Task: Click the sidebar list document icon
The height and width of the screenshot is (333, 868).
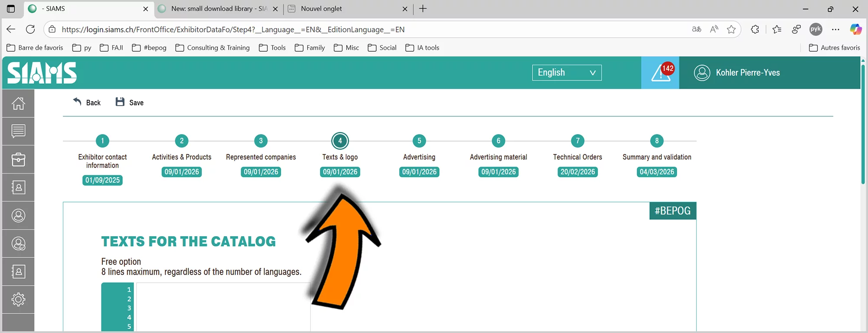Action: [18, 131]
